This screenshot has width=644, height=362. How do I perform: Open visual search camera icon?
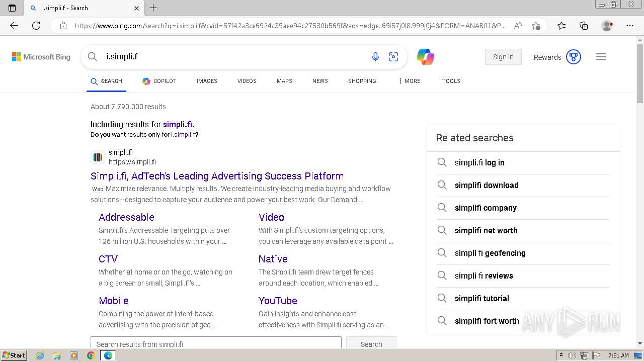click(x=393, y=57)
